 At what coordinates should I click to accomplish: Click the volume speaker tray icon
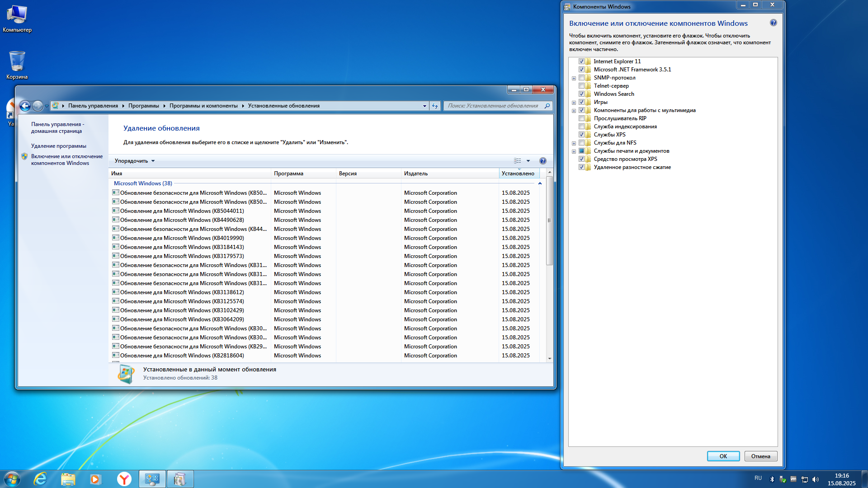(x=816, y=479)
